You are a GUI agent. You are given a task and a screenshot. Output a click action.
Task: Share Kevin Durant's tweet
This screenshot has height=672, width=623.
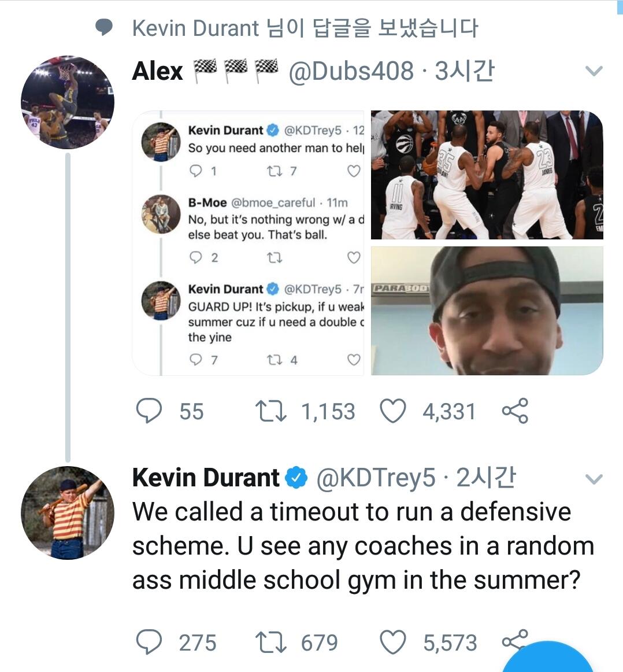point(514,640)
